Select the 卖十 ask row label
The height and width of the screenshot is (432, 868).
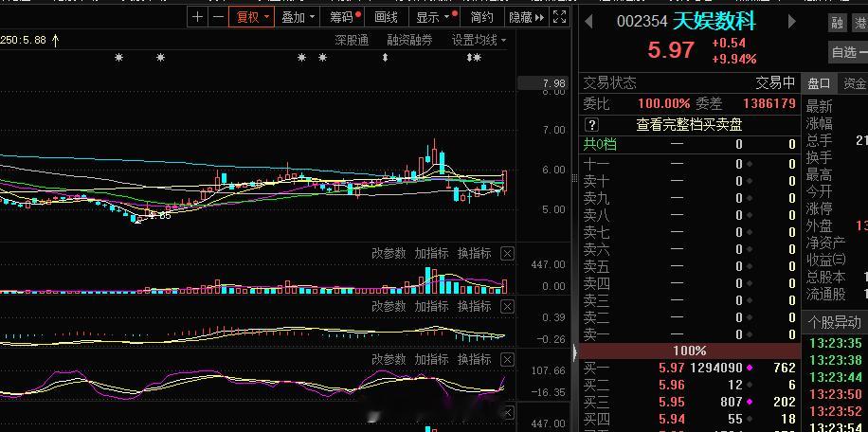tap(597, 181)
